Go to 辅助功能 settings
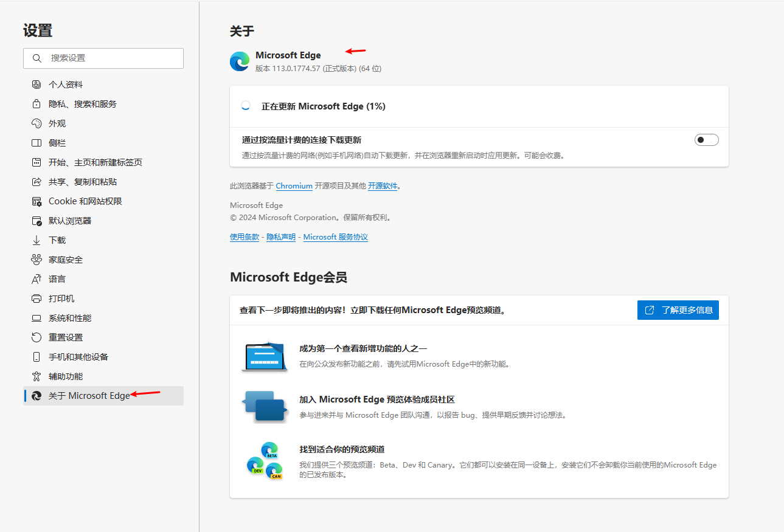Screen dimensions: 784x532 (103, 376)
